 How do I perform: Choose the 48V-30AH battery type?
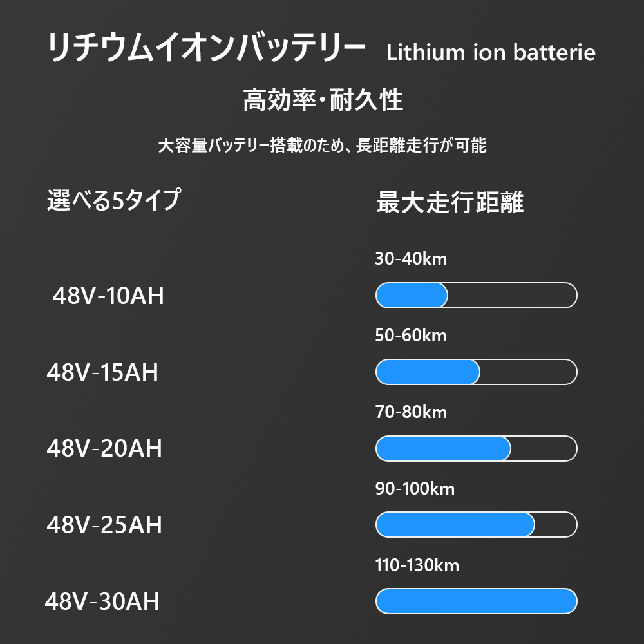pyautogui.click(x=102, y=601)
